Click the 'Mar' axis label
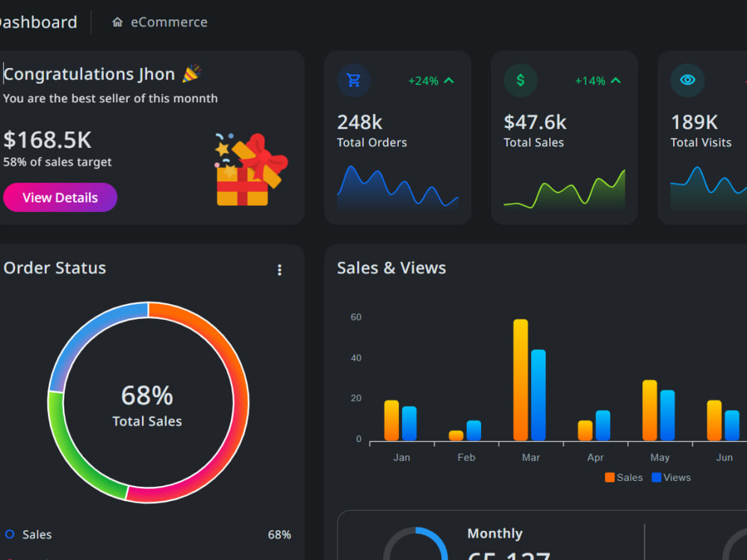Image resolution: width=747 pixels, height=560 pixels. click(x=530, y=457)
